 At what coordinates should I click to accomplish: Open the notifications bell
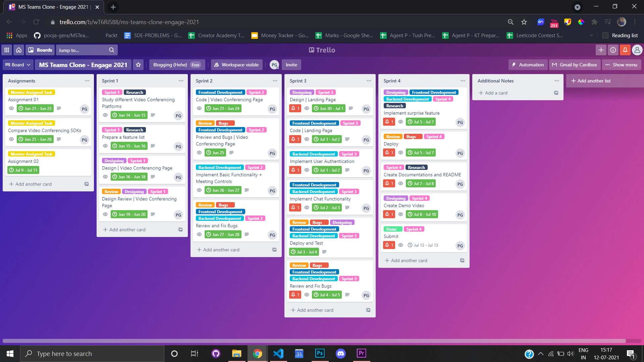(x=625, y=50)
